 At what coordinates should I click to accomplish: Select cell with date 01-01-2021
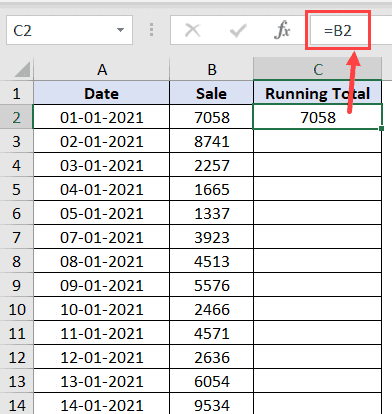click(x=101, y=117)
